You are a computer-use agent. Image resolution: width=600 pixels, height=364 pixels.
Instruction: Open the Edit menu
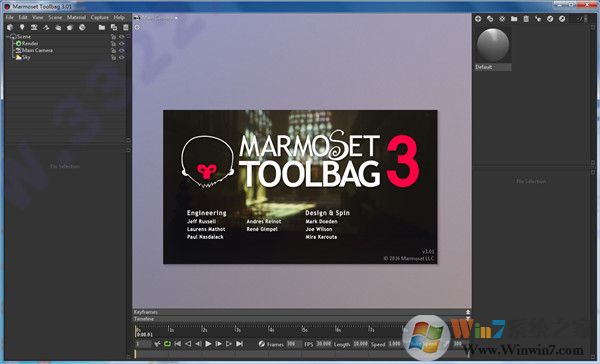[x=23, y=18]
